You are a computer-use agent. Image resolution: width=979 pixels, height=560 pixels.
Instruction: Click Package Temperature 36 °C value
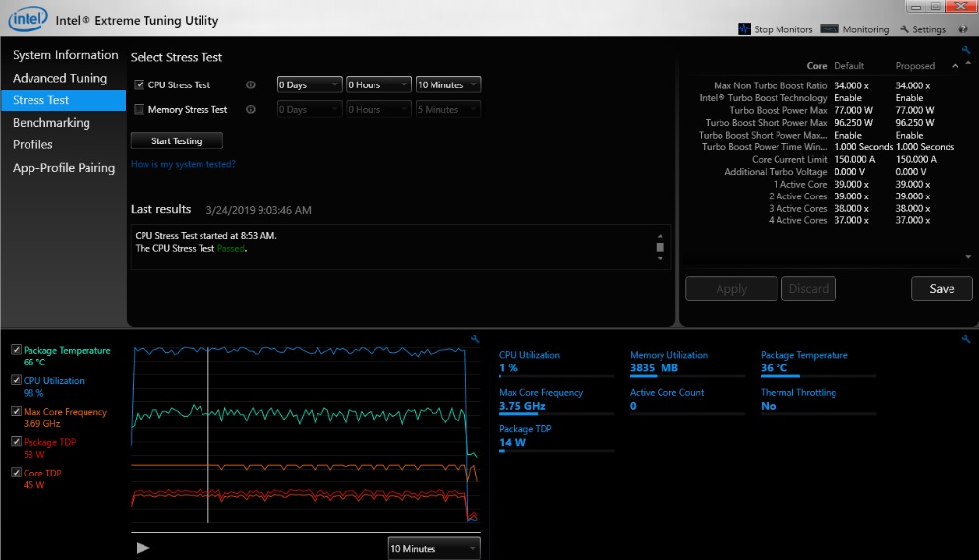(775, 368)
